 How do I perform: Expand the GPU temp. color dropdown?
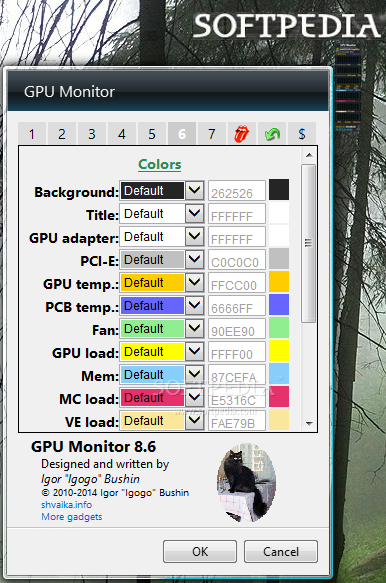point(194,283)
